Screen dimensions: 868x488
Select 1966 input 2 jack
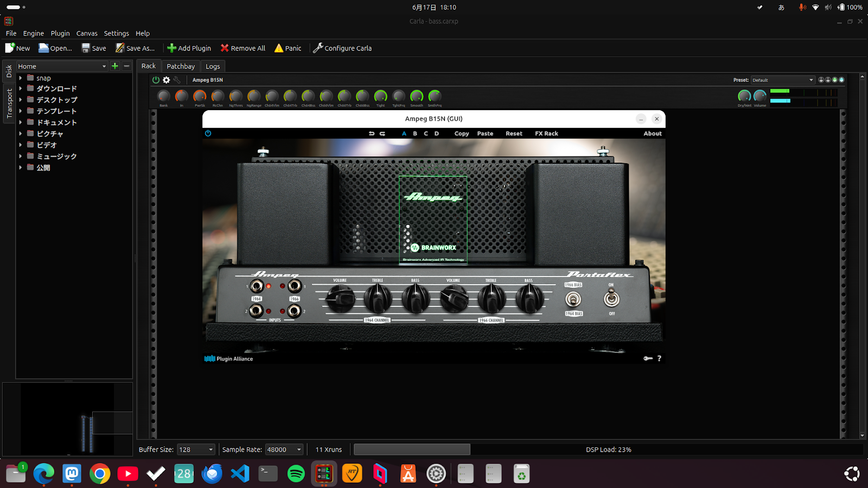tap(294, 311)
